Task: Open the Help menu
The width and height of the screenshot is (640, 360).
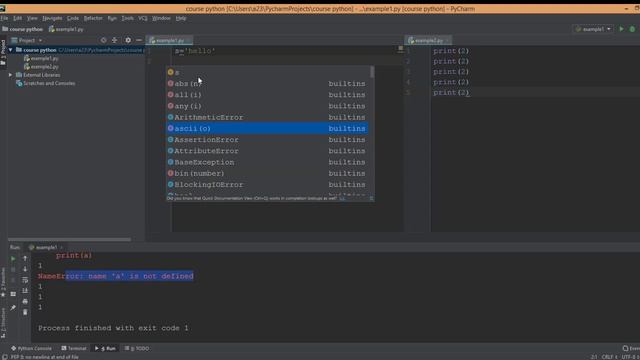Action: pyautogui.click(x=181, y=18)
